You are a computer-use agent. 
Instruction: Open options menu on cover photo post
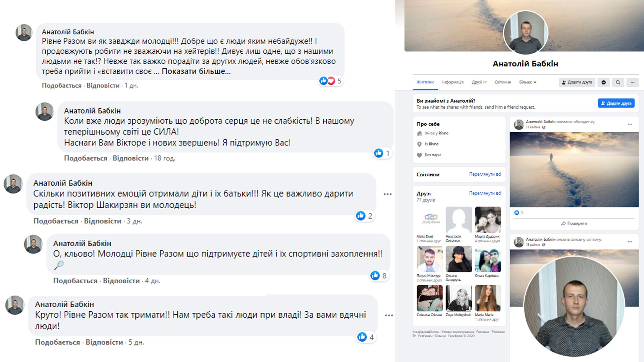coord(630,124)
